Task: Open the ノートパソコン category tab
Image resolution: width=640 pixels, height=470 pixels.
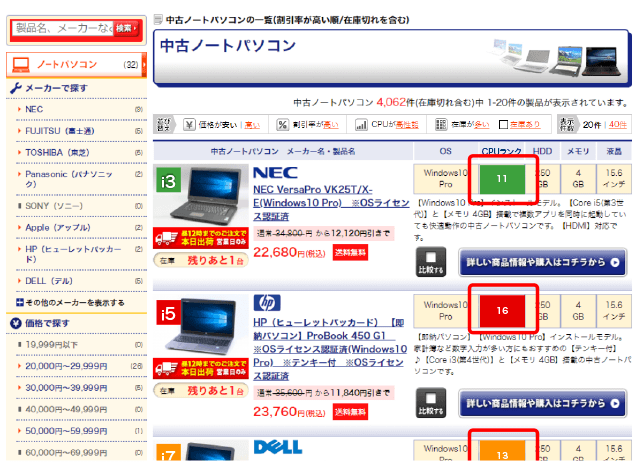Action: click(x=76, y=64)
